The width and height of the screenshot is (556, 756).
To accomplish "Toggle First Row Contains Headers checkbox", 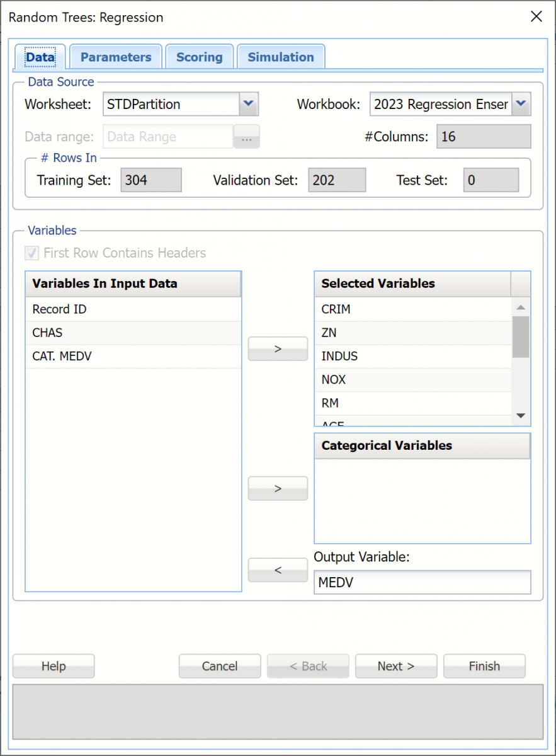I will pyautogui.click(x=31, y=253).
